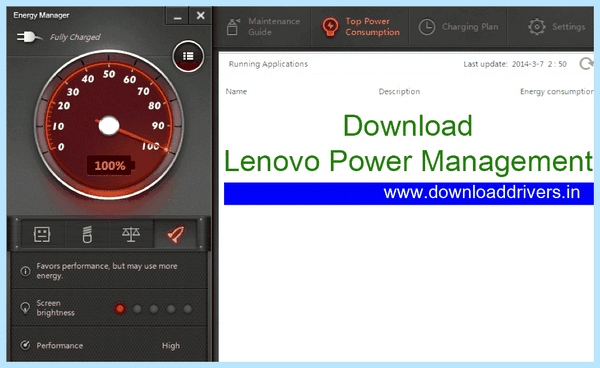Click the Last update timestamp

[515, 64]
